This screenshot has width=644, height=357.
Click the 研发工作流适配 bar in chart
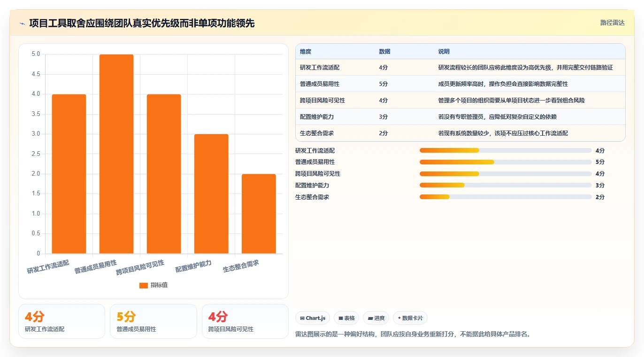[x=69, y=174]
